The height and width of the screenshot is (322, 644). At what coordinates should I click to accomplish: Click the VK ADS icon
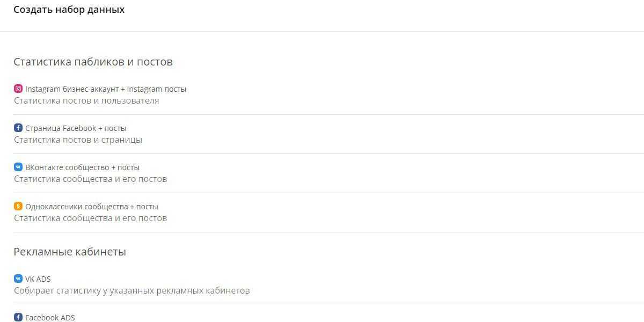point(18,279)
